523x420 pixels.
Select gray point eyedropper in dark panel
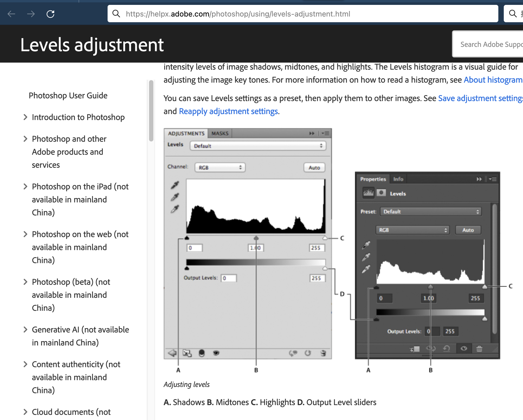(x=366, y=257)
